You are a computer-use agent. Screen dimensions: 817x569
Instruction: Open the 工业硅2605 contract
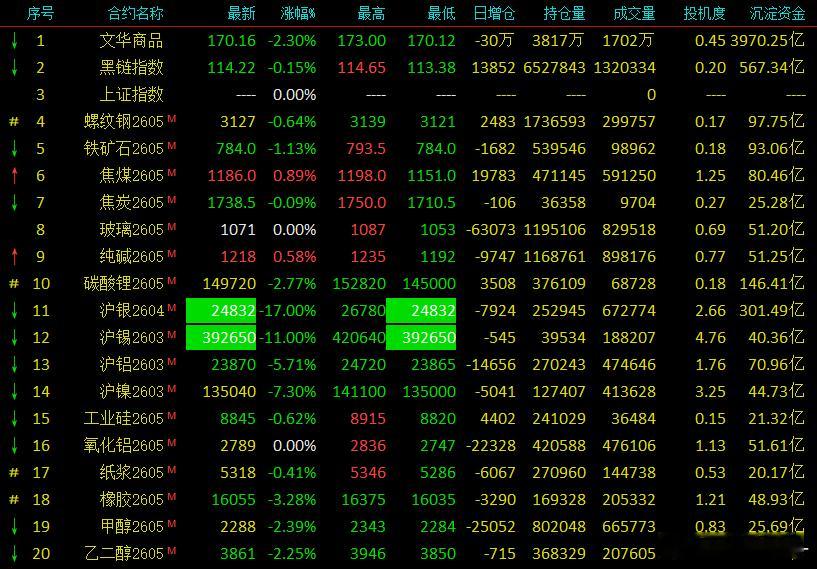click(124, 419)
